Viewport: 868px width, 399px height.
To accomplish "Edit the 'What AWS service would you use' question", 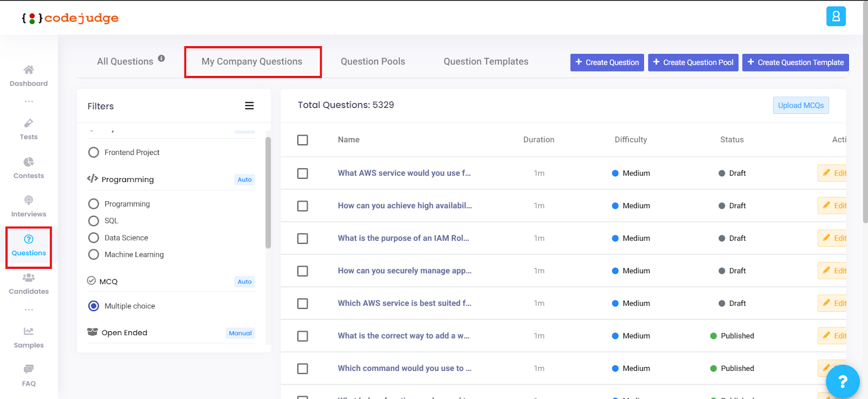I will point(833,173).
